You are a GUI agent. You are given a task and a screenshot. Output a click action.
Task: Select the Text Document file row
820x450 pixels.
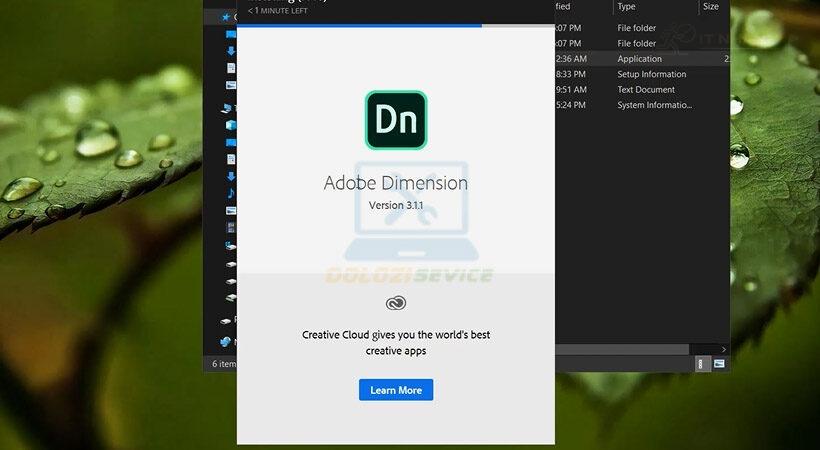(646, 89)
